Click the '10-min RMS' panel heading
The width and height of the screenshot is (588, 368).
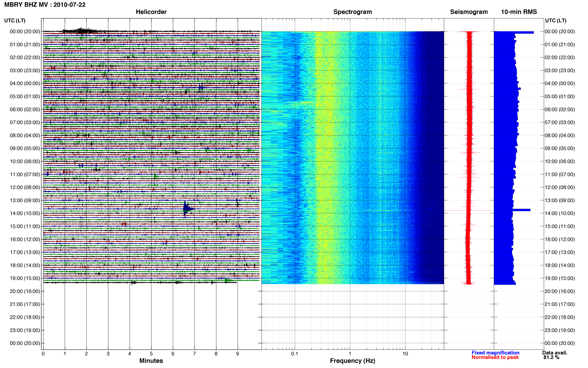[x=519, y=12]
